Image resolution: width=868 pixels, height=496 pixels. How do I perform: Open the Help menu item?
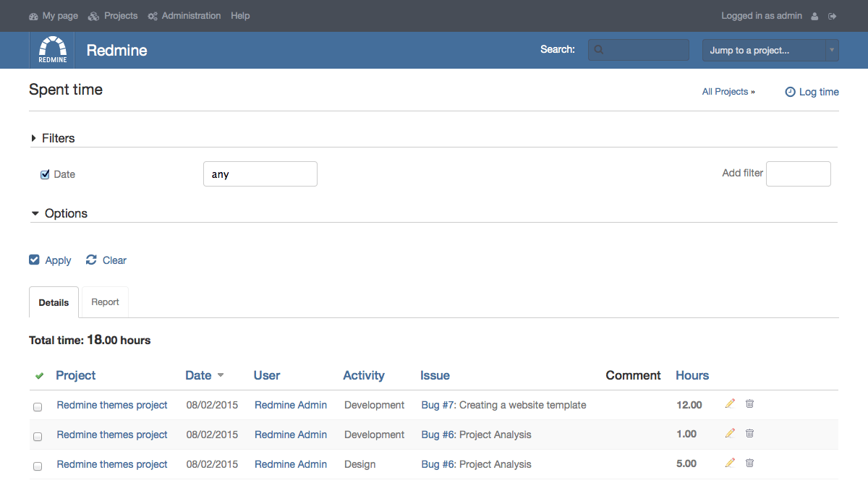[x=240, y=16]
